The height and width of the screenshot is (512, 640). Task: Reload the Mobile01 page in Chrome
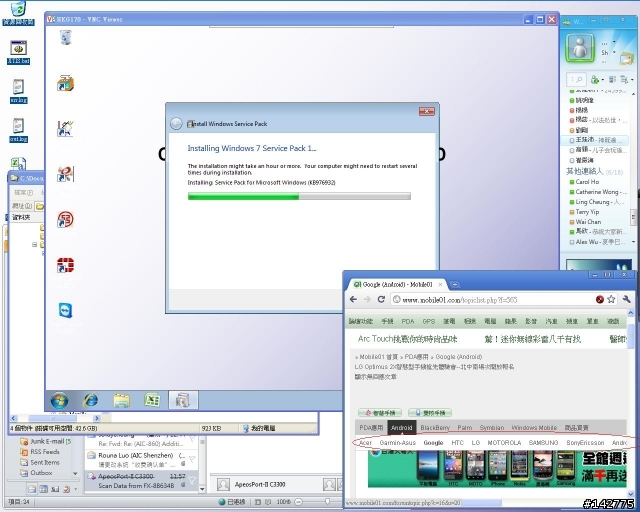[381, 299]
